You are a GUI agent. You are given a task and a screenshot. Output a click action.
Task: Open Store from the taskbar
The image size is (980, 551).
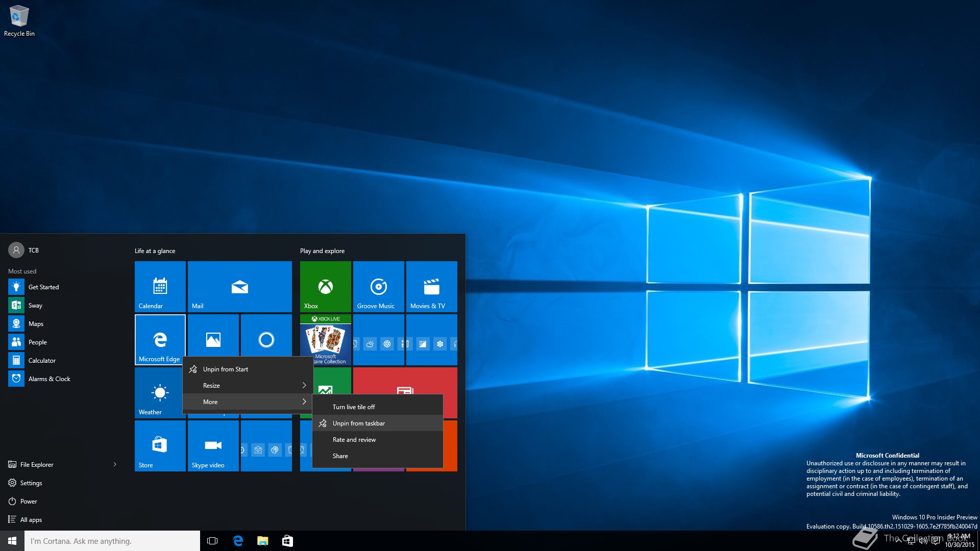287,541
